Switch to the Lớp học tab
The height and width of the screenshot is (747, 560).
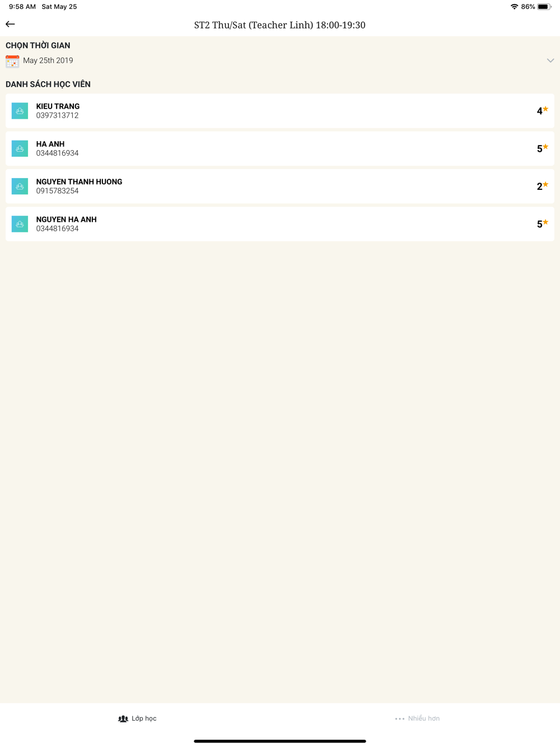138,718
